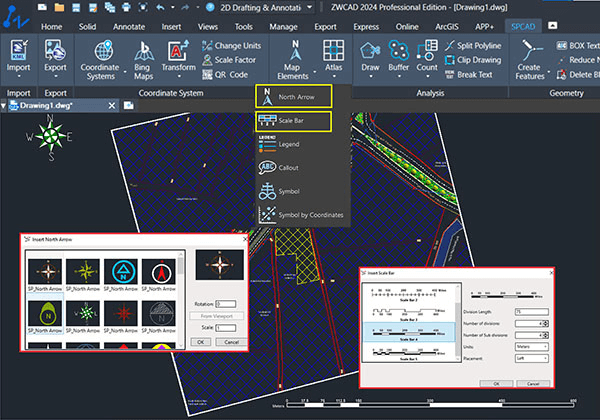600x420 pixels.
Task: Click the Open folder icon
Action: click(59, 7)
